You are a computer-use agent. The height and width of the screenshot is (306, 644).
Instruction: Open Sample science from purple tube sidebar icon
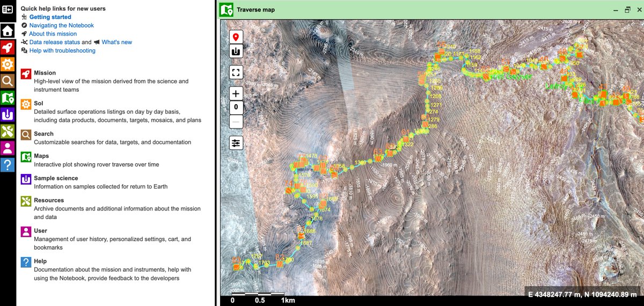8,114
